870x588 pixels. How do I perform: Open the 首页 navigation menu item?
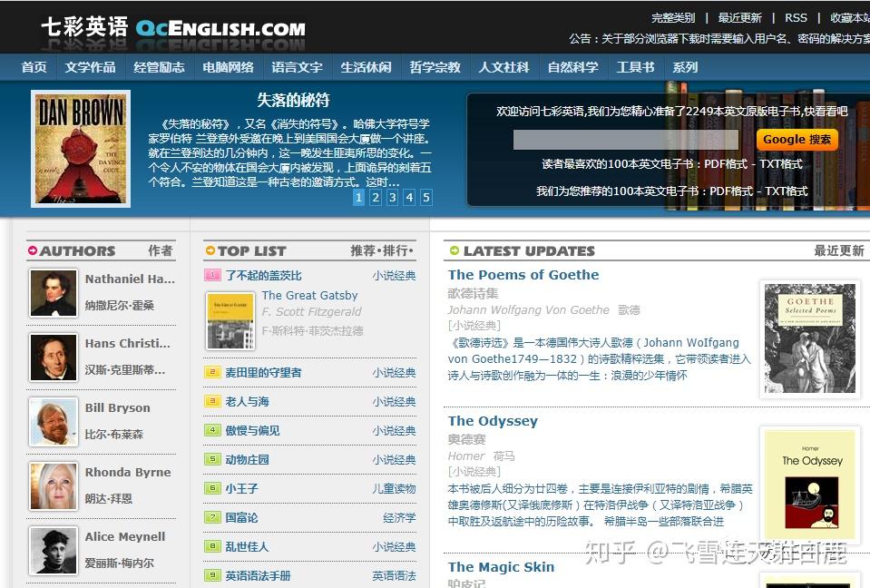tap(34, 65)
